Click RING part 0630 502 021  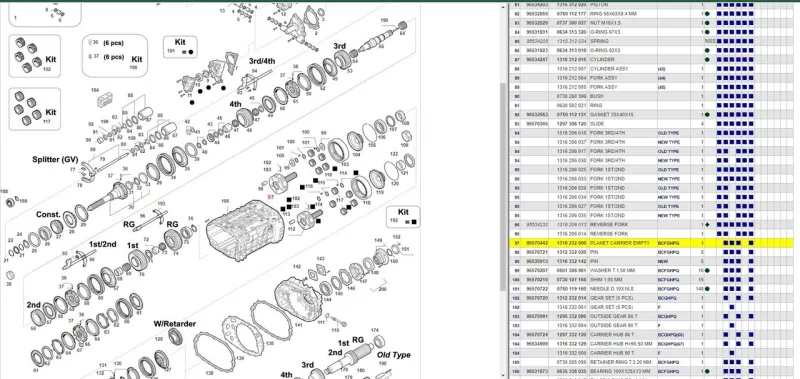[571, 106]
